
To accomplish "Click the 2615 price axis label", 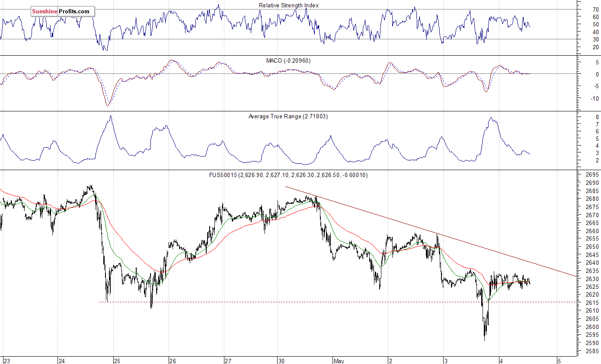I will click(x=592, y=303).
